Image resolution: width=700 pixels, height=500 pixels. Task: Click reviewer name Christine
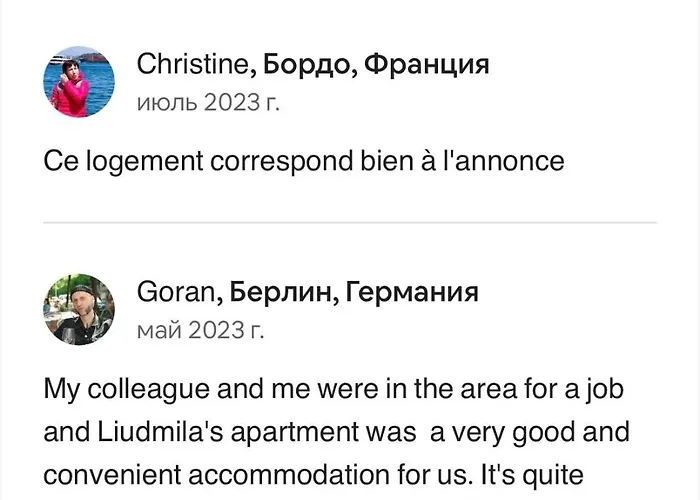point(192,64)
